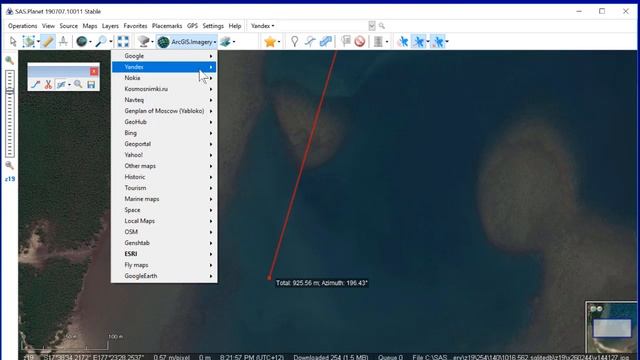Open the Operations menu
Viewport: 640px width, 360px height.
coord(22,26)
